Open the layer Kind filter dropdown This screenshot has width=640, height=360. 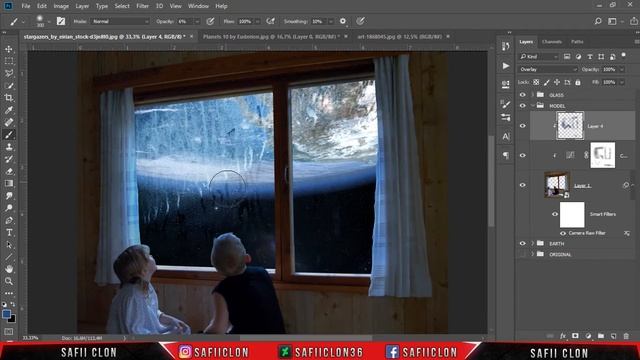click(539, 57)
